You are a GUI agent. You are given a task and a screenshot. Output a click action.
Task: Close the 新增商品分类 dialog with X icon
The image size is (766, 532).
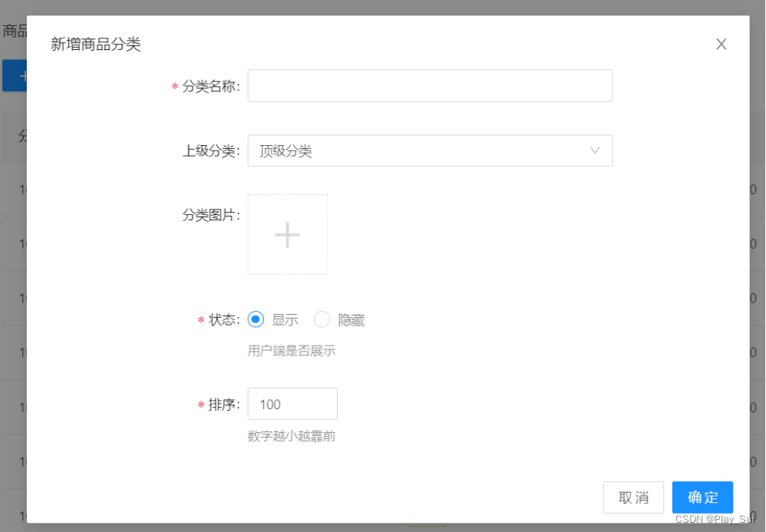coord(721,44)
